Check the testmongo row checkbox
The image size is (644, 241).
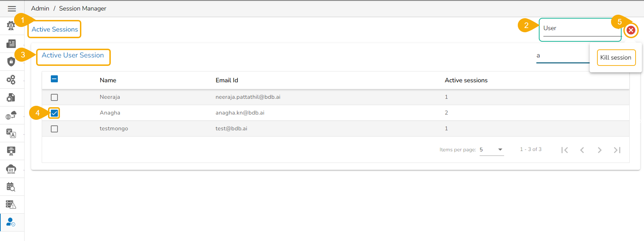(54, 129)
